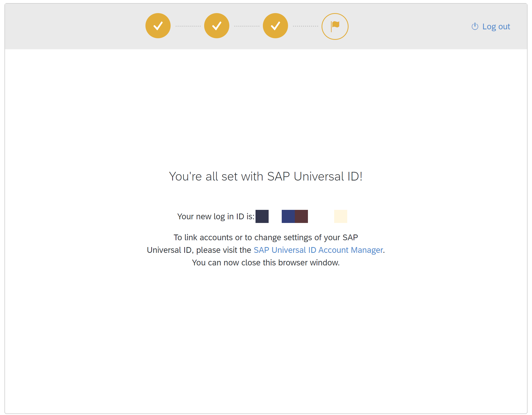Click the pale yellow redacted block

[340, 216]
